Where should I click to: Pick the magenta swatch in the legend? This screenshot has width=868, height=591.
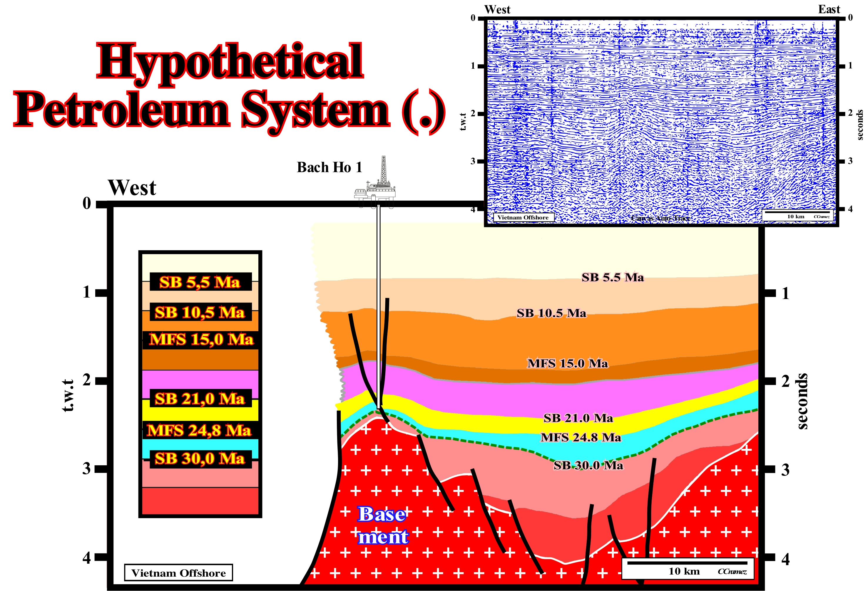tap(200, 380)
